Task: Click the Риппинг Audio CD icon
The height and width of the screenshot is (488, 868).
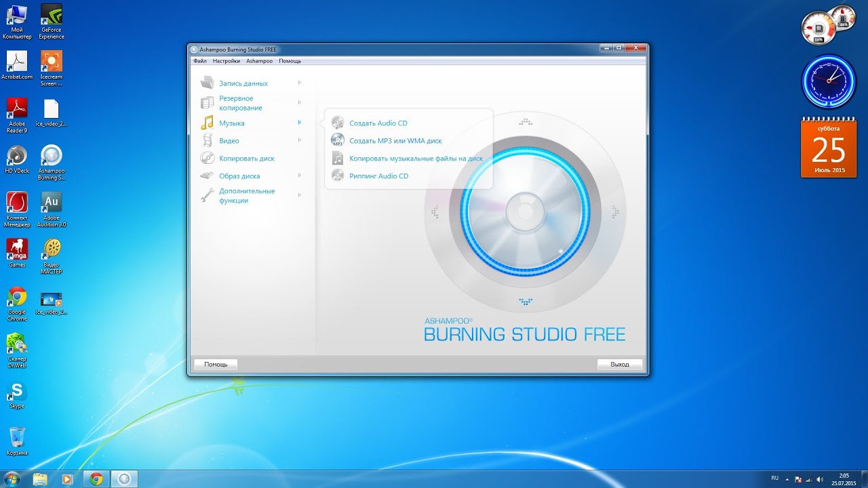Action: tap(338, 176)
